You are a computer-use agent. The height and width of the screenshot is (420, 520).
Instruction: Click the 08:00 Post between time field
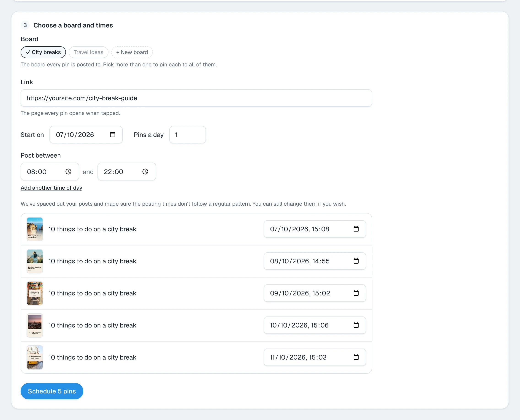point(50,172)
